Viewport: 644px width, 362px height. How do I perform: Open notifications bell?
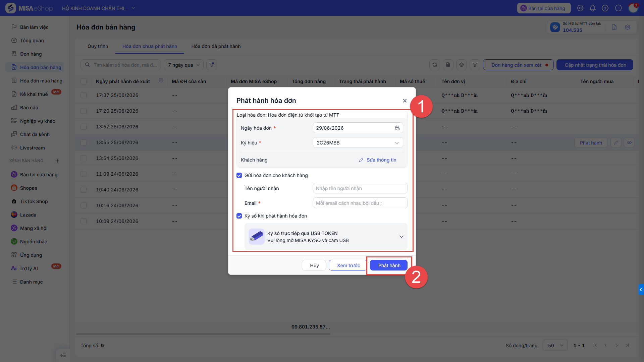pos(593,8)
